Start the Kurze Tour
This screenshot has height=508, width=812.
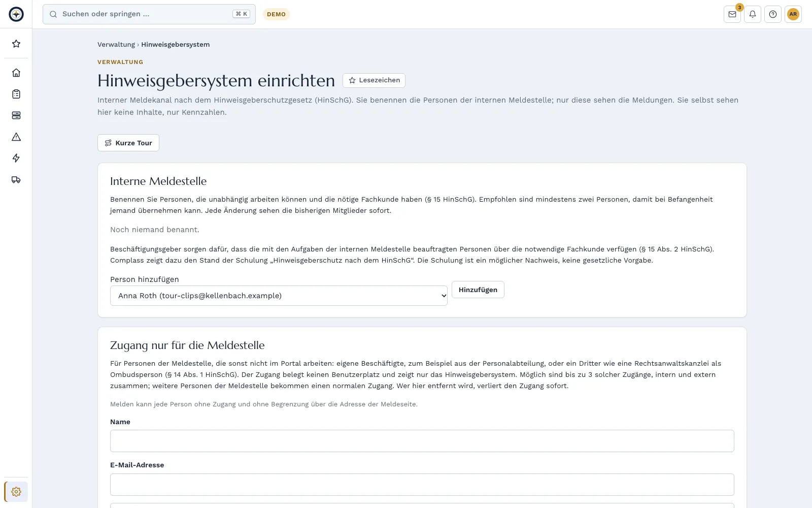(x=128, y=143)
